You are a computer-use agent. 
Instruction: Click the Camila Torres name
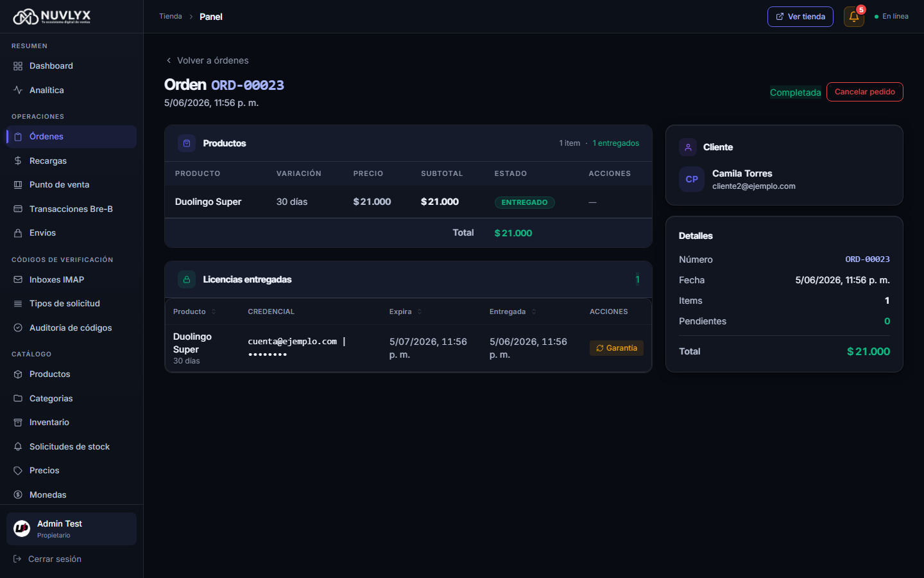pyautogui.click(x=742, y=173)
